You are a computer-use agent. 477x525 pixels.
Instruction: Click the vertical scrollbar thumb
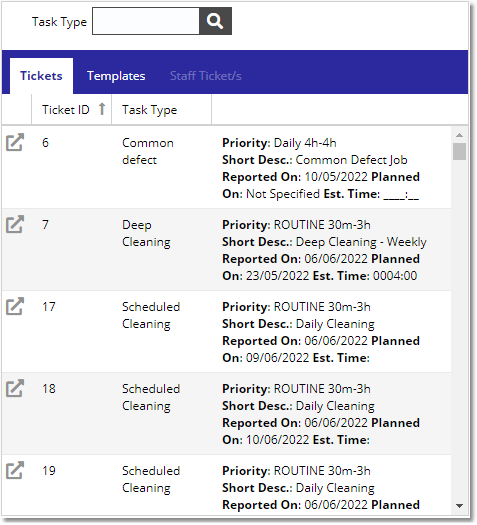tap(459, 152)
